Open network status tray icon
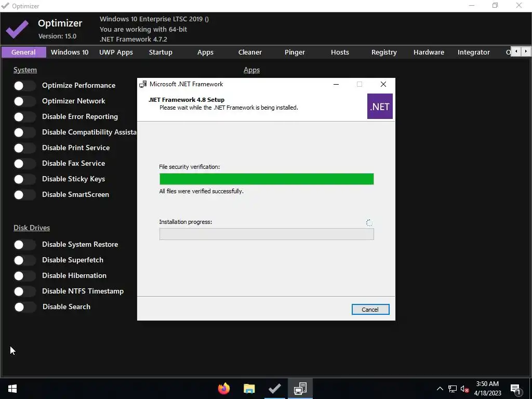Image resolution: width=532 pixels, height=399 pixels. (x=453, y=389)
